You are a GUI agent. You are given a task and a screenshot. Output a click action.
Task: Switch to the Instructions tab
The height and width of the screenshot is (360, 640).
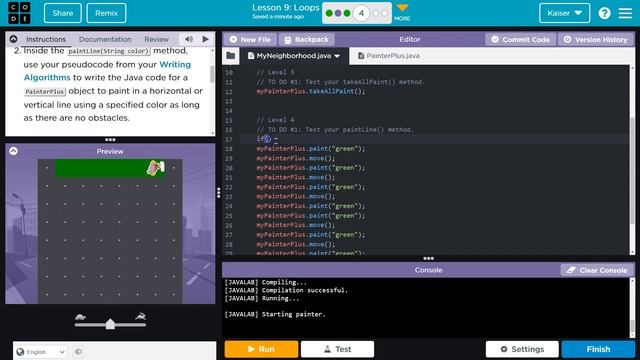point(46,39)
